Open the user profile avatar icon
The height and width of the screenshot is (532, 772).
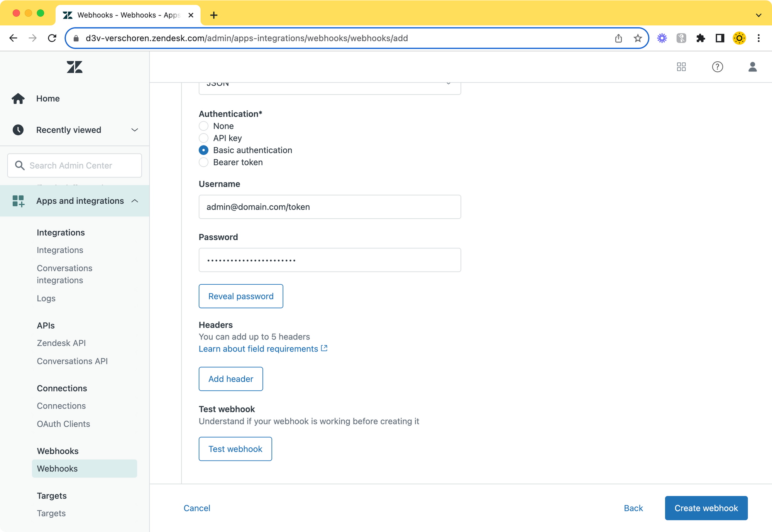752,67
